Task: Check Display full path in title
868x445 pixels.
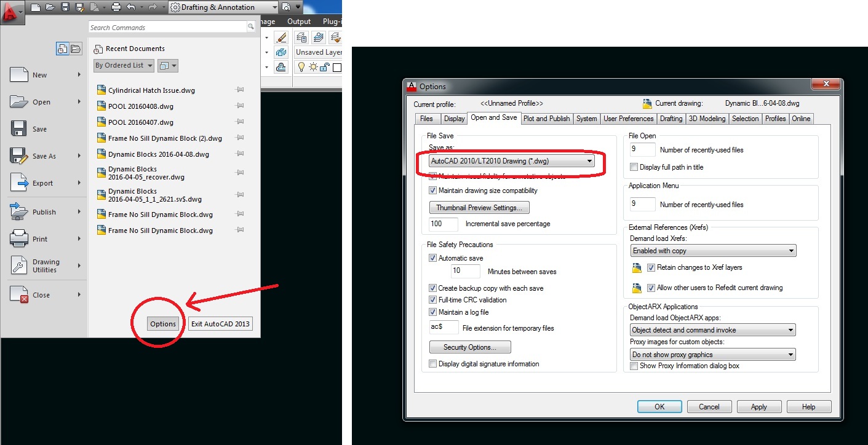Action: click(x=634, y=167)
